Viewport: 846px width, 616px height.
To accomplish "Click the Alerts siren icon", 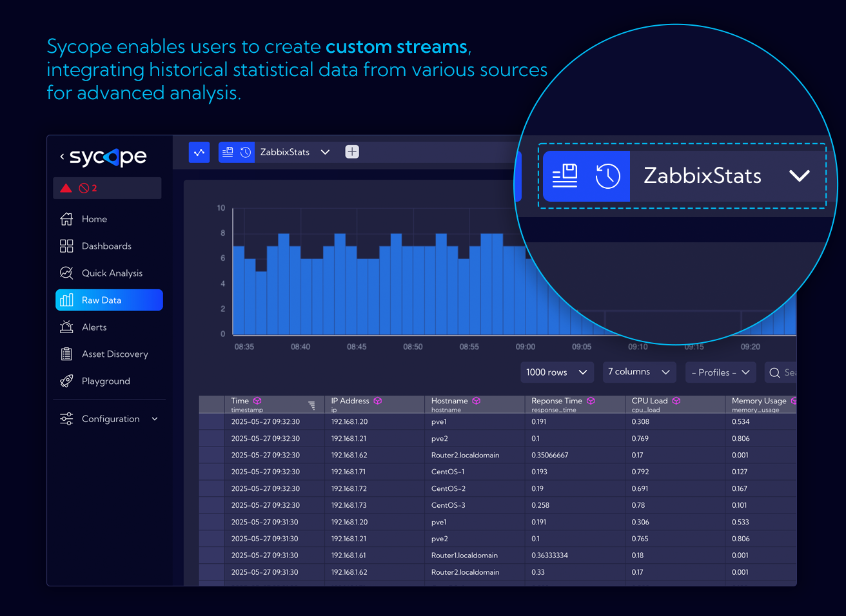I will [66, 327].
